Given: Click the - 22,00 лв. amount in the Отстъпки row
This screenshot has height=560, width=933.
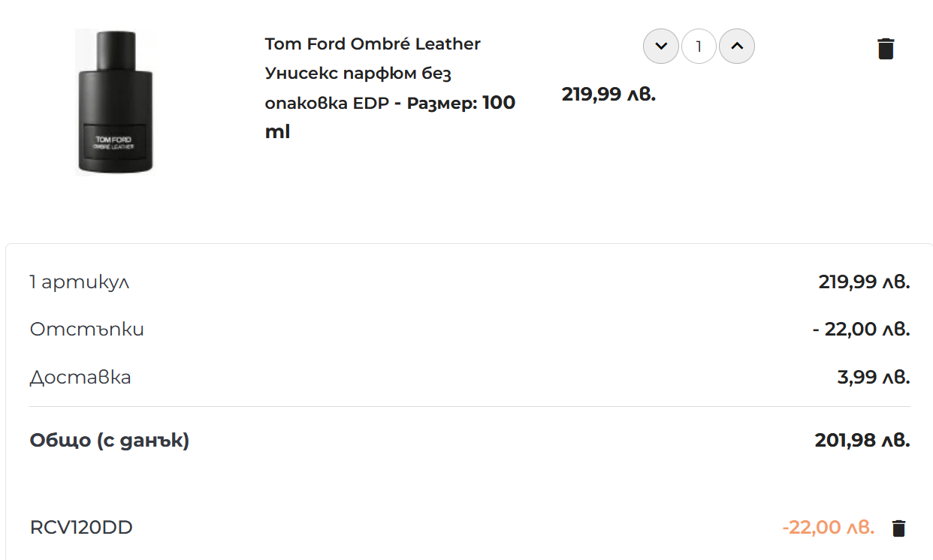Looking at the screenshot, I should click(x=862, y=329).
